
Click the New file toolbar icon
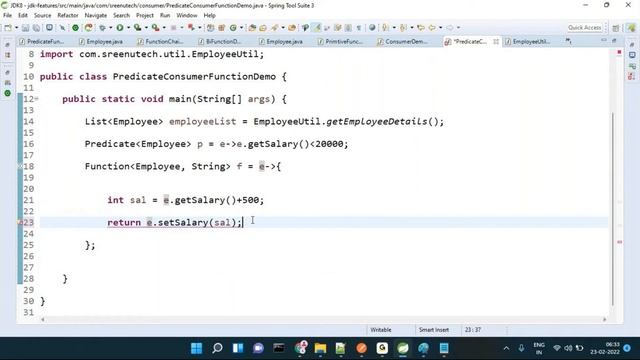coord(8,28)
